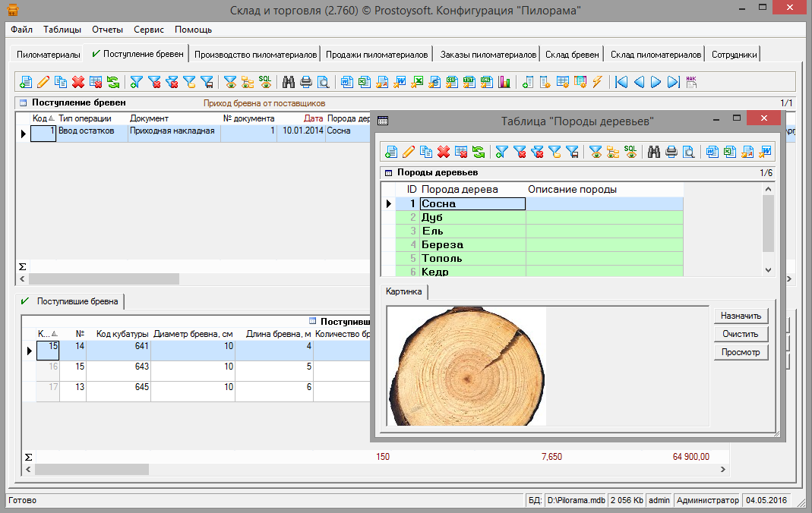Switch to the Склад бревен tab
This screenshot has width=812, height=513.
pos(573,55)
